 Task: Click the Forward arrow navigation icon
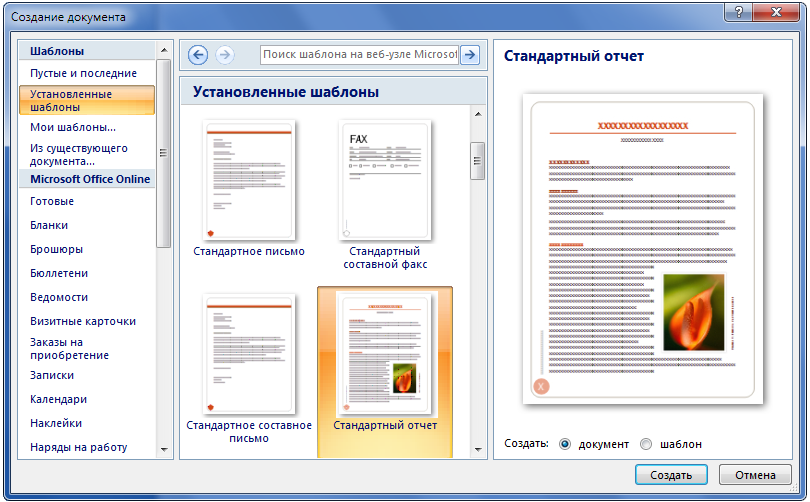[225, 55]
